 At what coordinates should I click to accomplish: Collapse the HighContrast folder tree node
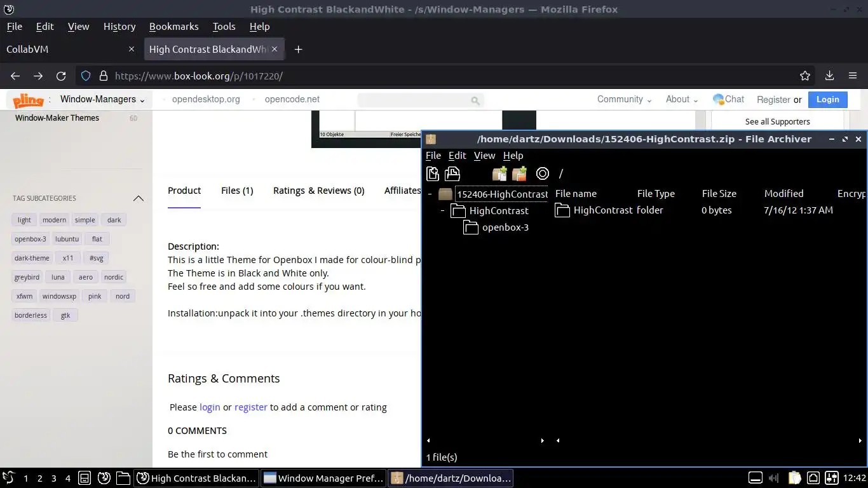pyautogui.click(x=443, y=210)
